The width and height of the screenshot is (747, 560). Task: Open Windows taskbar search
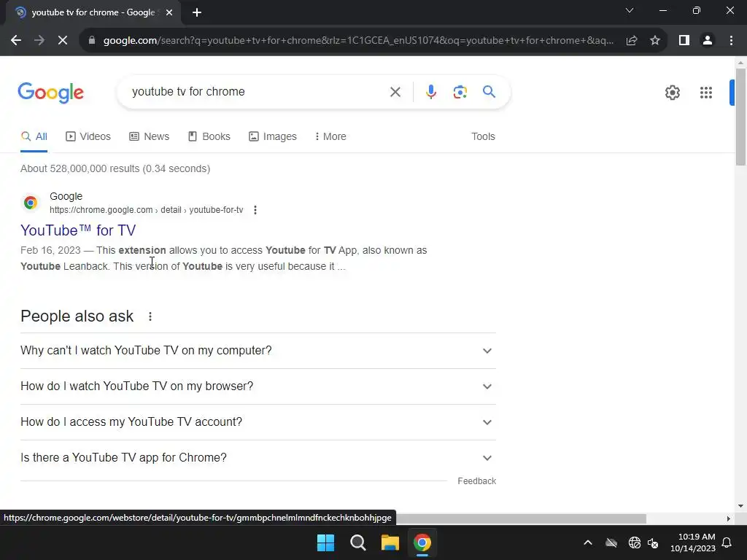357,542
